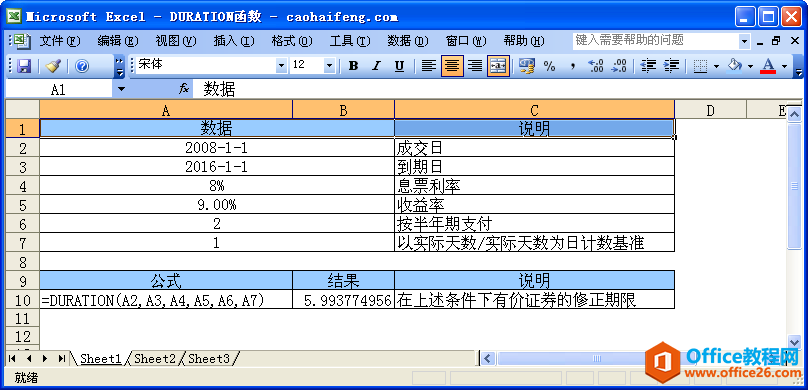Viewport: 808px width, 390px height.
Task: Click Decrease Decimal icon
Action: pyautogui.click(x=619, y=66)
